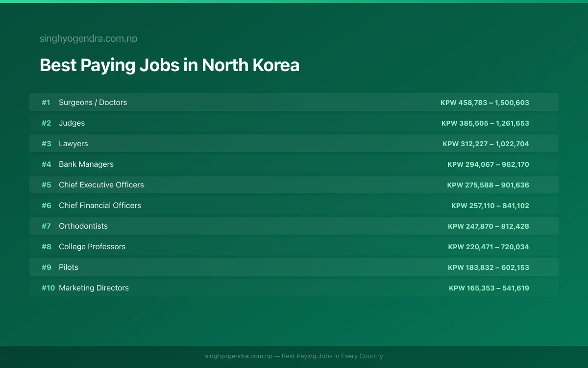
Task: Select the Judges job name
Action: (72, 123)
